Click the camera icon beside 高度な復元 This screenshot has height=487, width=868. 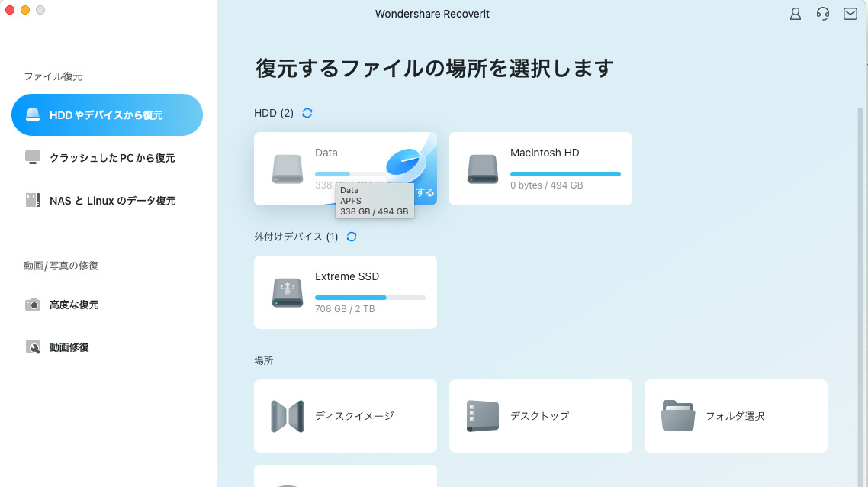(x=33, y=304)
